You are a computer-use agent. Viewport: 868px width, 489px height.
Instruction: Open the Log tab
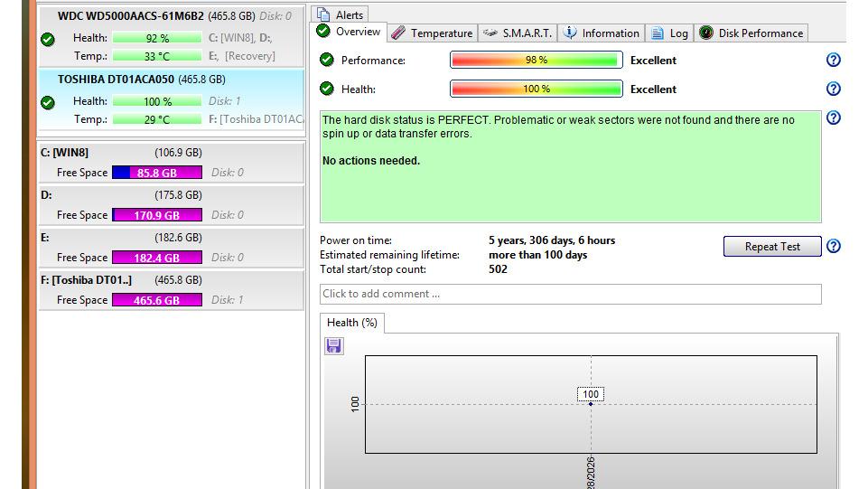click(669, 33)
